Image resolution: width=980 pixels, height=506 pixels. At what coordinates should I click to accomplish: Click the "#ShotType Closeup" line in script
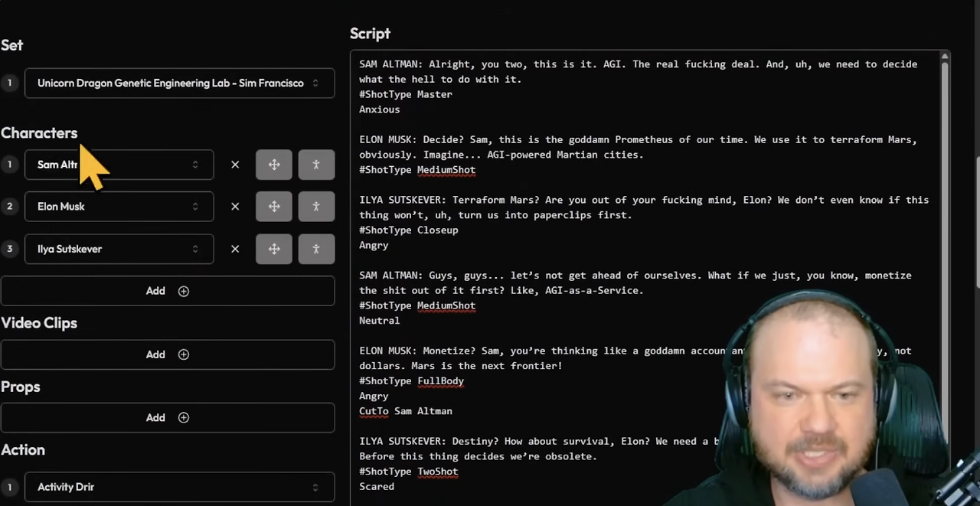tap(409, 230)
